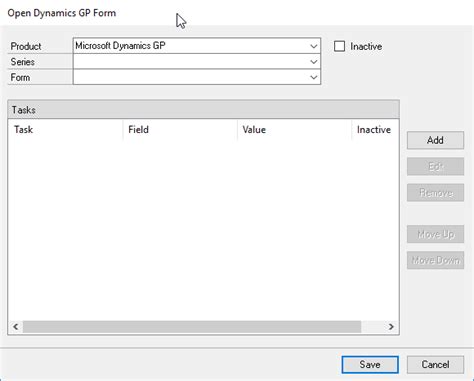Viewport: 474px width, 381px height.
Task: Click the left scroll arrow of Tasks list
Action: [x=16, y=327]
